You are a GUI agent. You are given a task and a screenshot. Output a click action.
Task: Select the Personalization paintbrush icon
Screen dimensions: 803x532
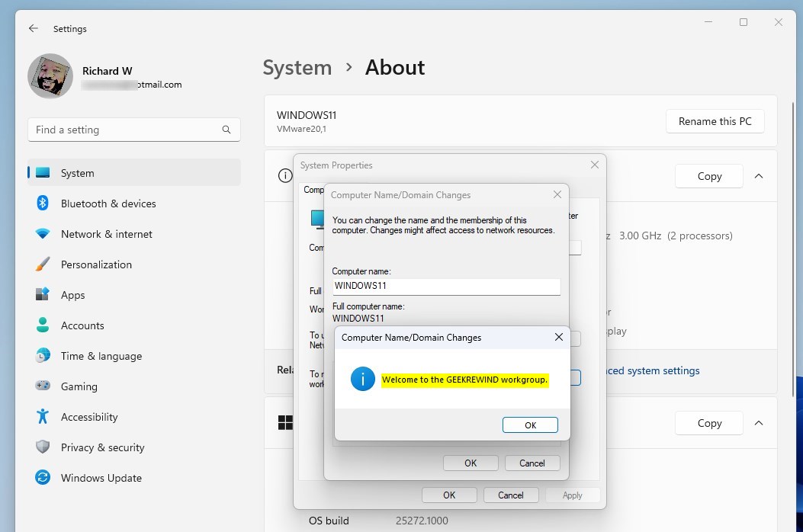[43, 264]
